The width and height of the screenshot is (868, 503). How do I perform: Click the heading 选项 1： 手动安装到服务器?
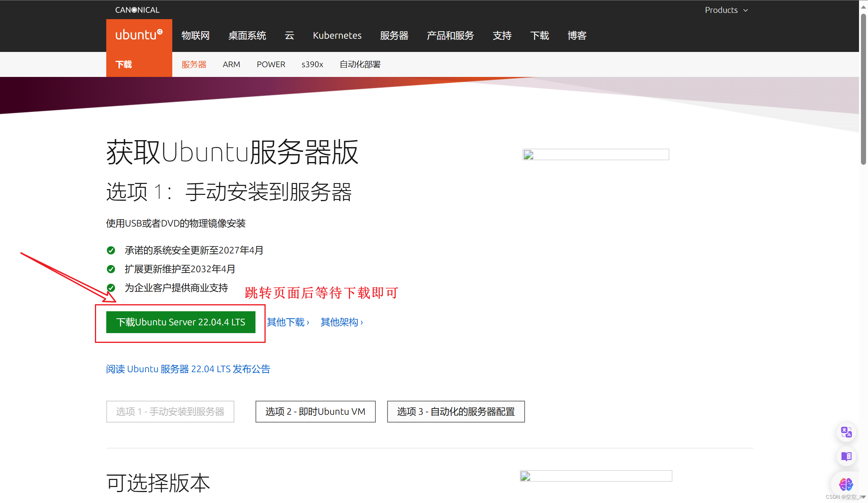(229, 192)
